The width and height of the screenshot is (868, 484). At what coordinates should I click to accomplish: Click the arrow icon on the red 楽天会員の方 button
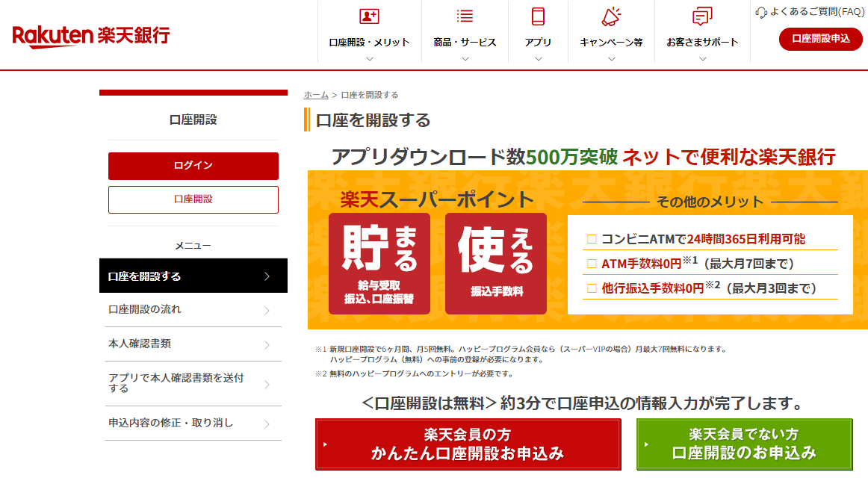pyautogui.click(x=325, y=444)
